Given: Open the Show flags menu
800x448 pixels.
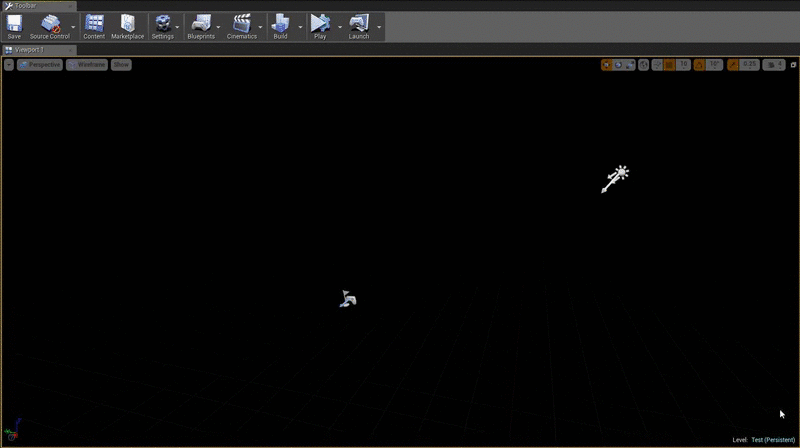Looking at the screenshot, I should click(x=121, y=65).
